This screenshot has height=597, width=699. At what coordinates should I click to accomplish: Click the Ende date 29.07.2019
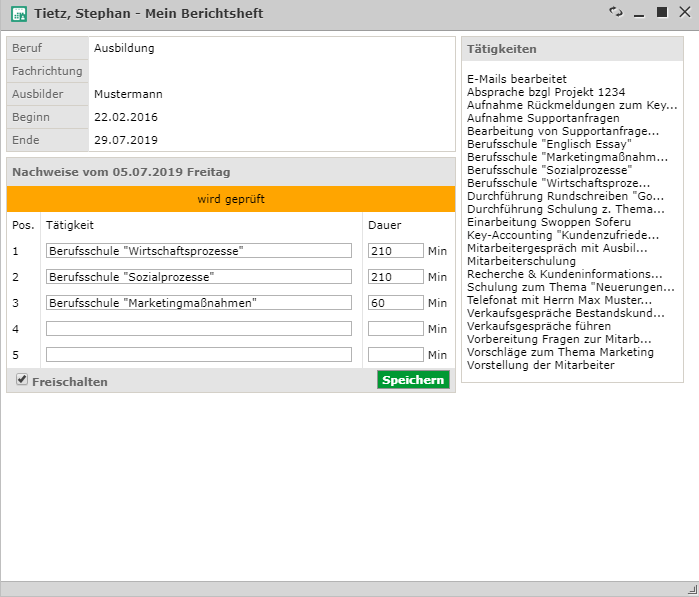tap(126, 140)
